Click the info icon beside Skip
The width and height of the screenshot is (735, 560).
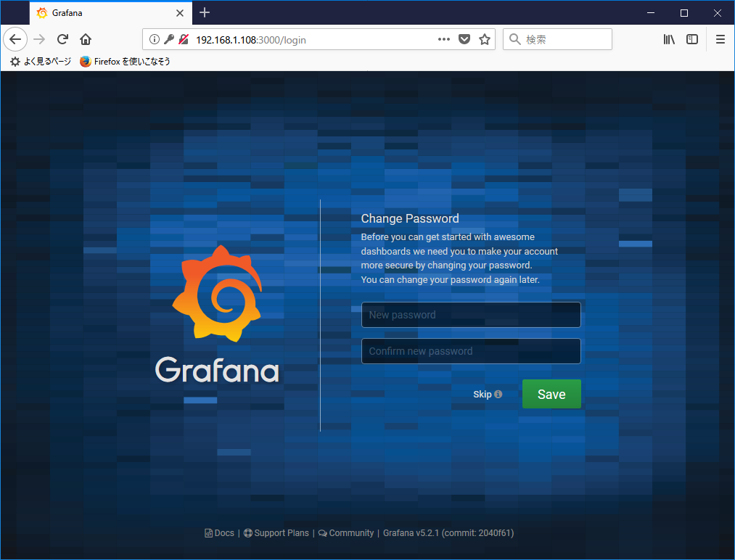coord(498,394)
